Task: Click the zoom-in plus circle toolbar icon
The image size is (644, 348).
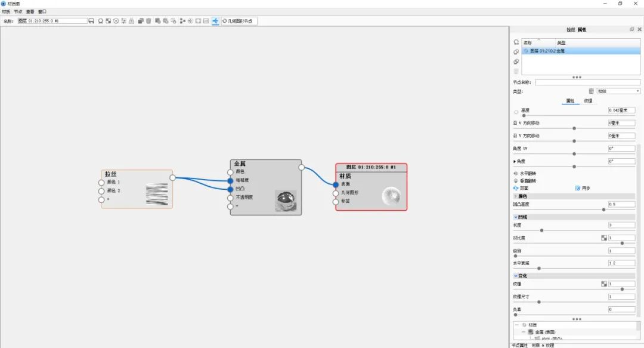Action: click(190, 21)
